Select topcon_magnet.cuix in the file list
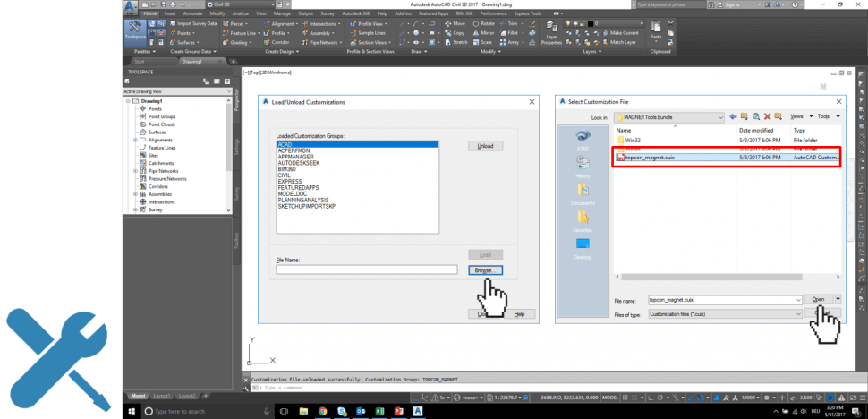Image resolution: width=868 pixels, height=419 pixels. point(651,157)
